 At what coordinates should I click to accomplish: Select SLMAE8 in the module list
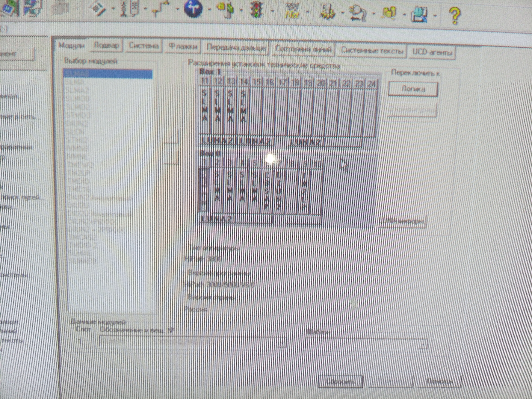[x=83, y=261]
